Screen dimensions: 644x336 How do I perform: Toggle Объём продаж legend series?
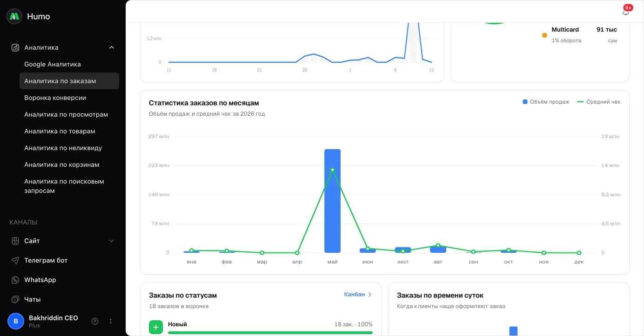[546, 102]
